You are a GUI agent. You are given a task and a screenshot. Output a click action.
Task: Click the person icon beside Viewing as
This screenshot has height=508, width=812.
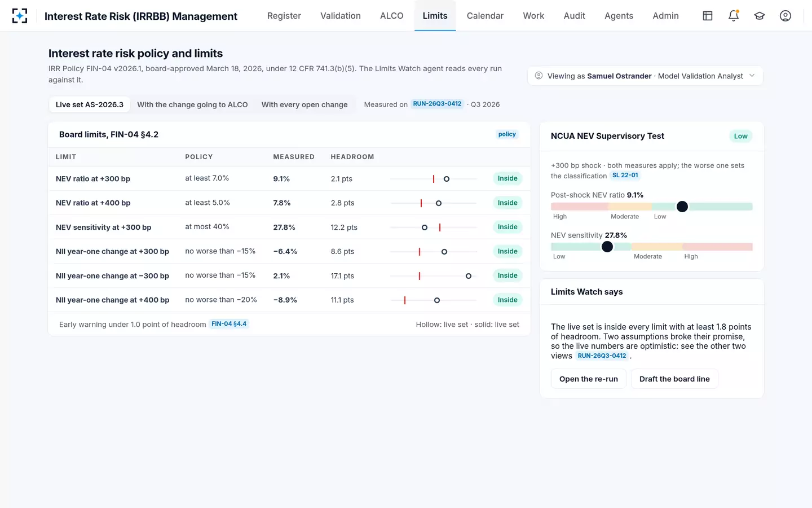pos(539,76)
